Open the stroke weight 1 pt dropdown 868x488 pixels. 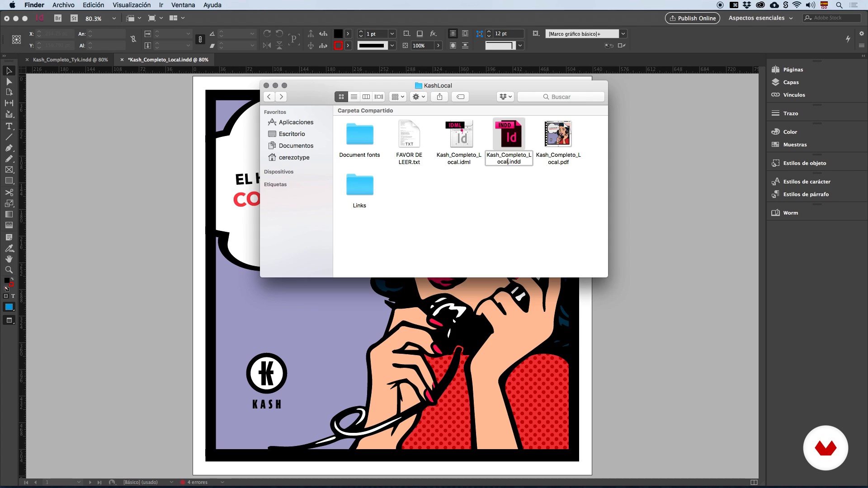click(392, 34)
